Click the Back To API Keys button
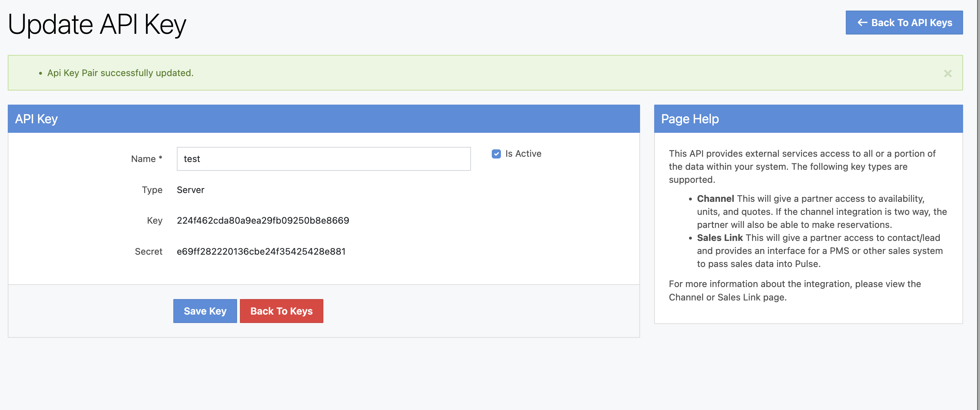This screenshot has height=410, width=980. [x=904, y=23]
